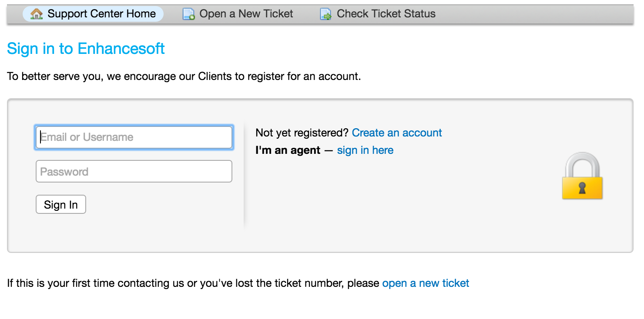Click the "Not yet registered?" text
Image resolution: width=644 pixels, height=319 pixels.
click(302, 133)
